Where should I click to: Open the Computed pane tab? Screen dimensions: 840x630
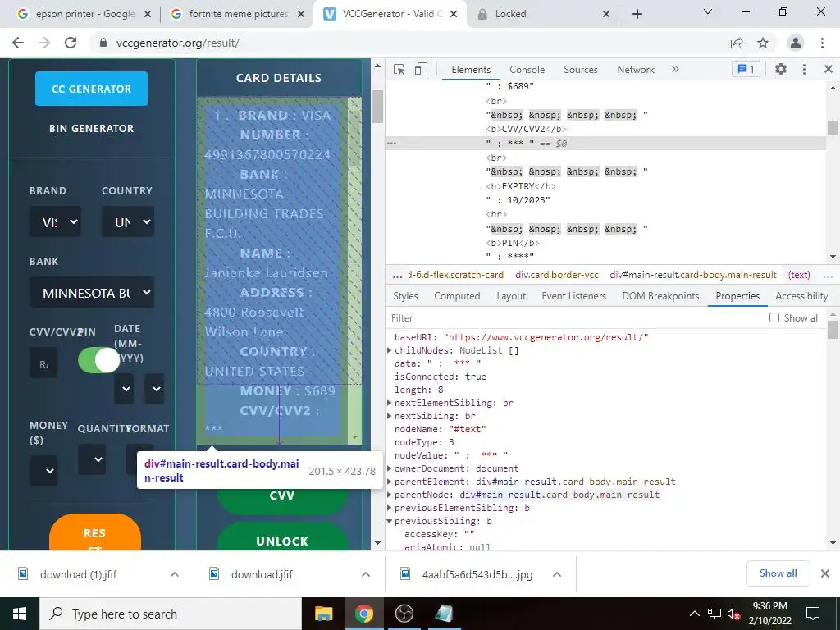coord(457,295)
